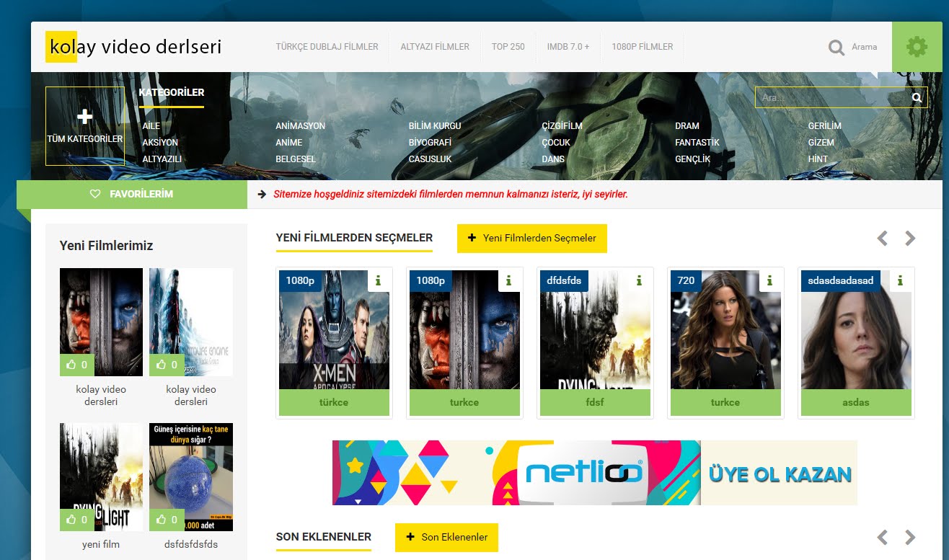Open the FAVORİLERİM bar
Screen dimensions: 949x560
[x=132, y=194]
